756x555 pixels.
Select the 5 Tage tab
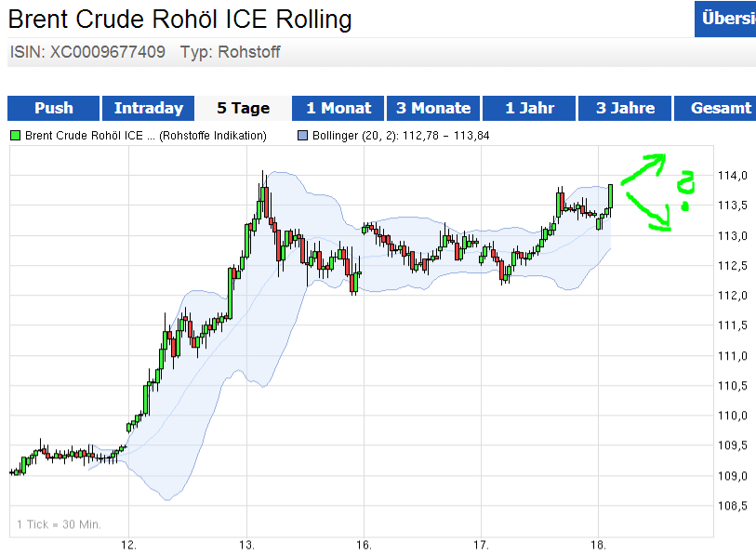pyautogui.click(x=244, y=108)
